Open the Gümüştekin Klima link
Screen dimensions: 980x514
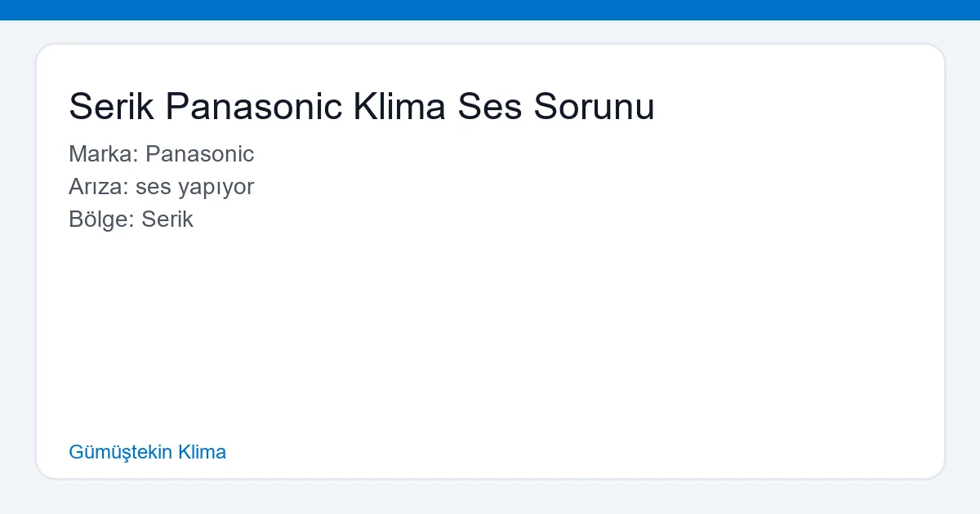point(148,452)
